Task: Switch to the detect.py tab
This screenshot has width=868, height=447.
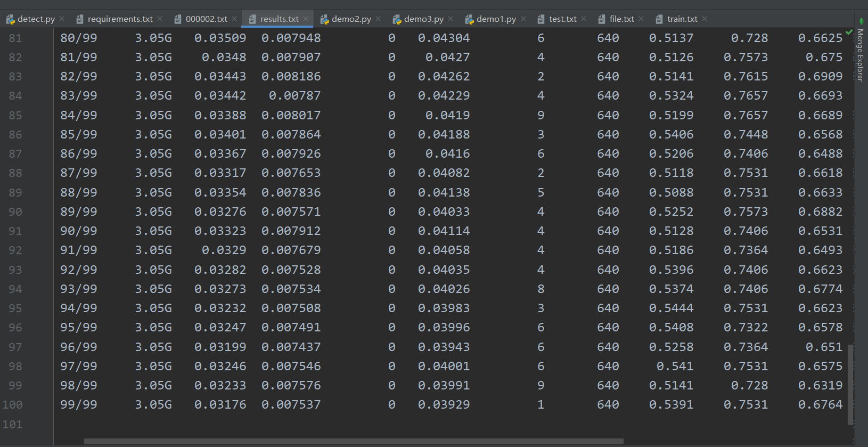Action: pos(35,19)
